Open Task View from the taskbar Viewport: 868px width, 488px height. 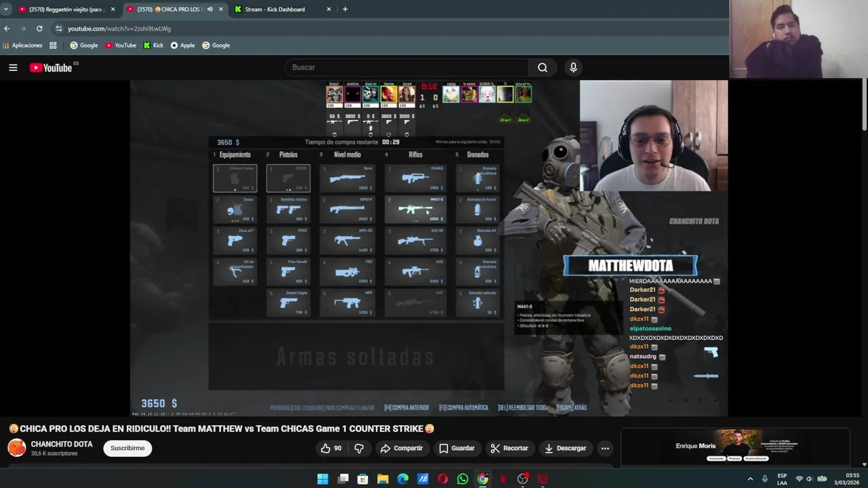[x=343, y=479]
